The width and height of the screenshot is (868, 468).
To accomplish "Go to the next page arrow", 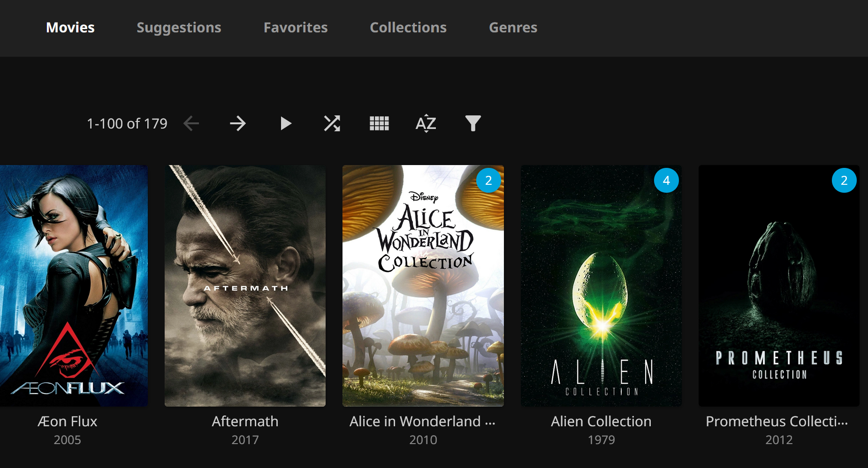I will 238,124.
